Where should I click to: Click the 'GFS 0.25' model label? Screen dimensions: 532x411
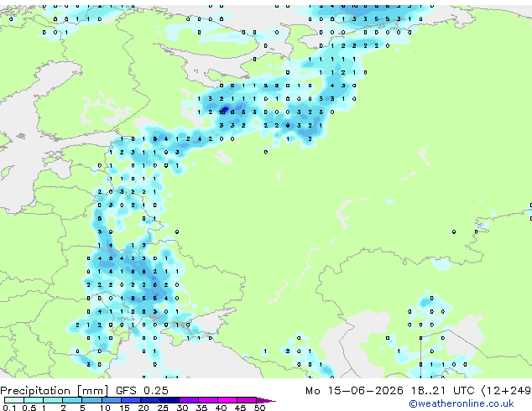142,391
